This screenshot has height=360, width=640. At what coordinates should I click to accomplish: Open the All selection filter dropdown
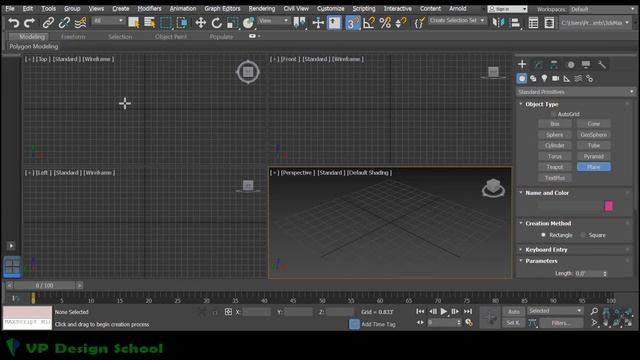[108, 20]
